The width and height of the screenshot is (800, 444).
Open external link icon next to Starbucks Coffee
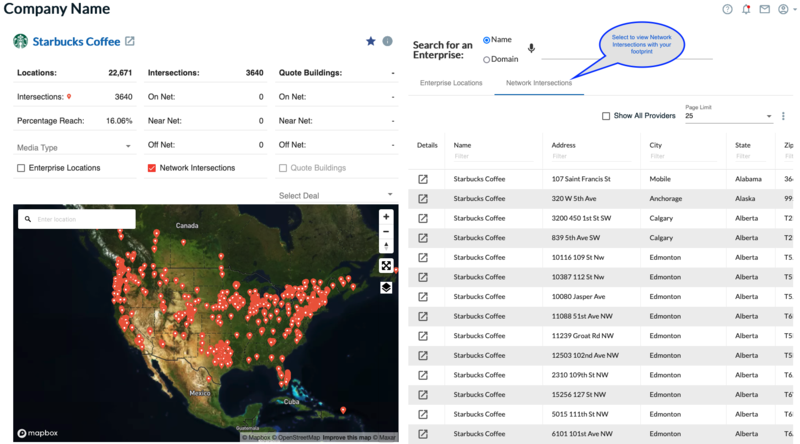pos(130,41)
